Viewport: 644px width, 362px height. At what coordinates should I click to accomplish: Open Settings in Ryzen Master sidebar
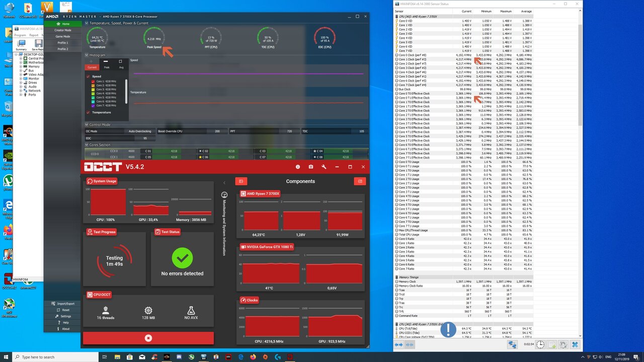click(x=63, y=316)
